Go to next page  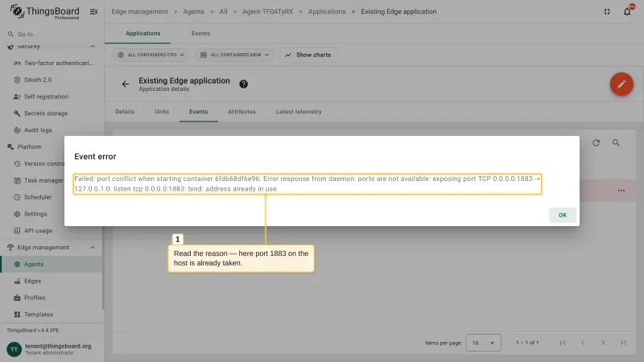point(603,343)
